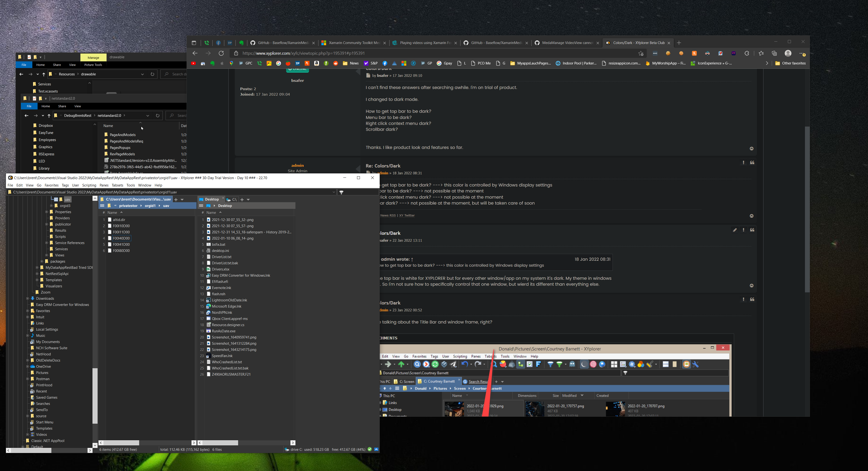Click the blue icon at far right of XYplorer status bar
868x471 pixels.
pyautogui.click(x=376, y=449)
